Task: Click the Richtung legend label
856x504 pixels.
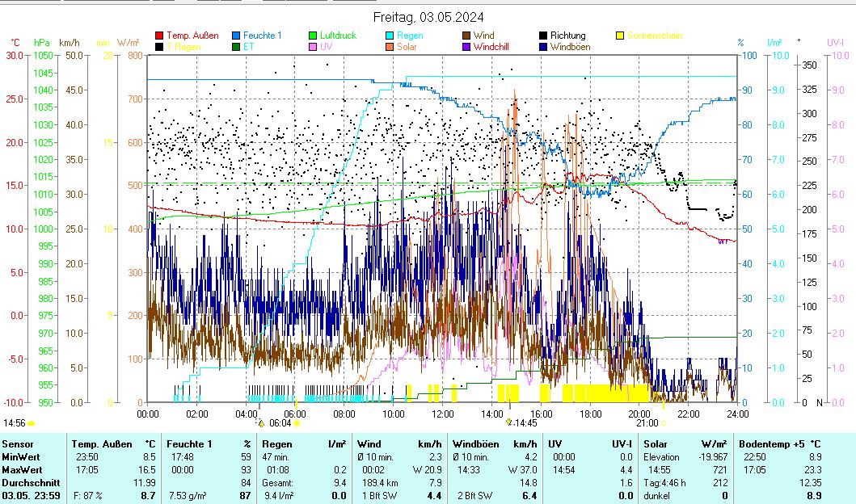Action: (567, 36)
